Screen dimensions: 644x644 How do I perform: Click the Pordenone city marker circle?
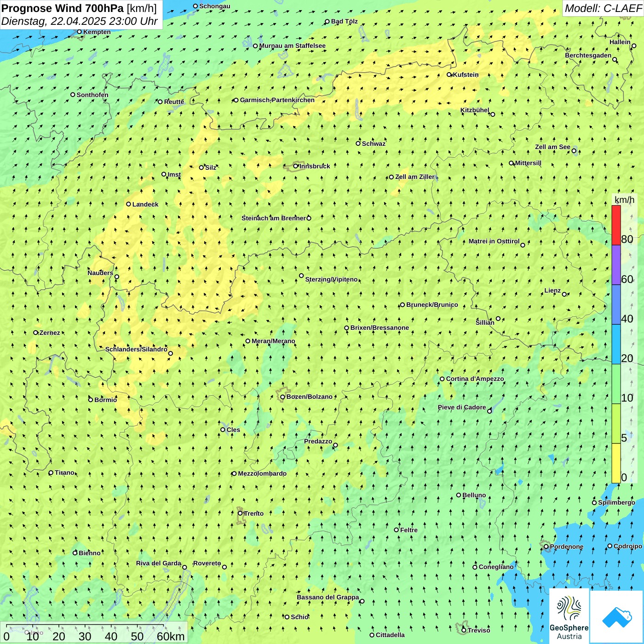[546, 546]
